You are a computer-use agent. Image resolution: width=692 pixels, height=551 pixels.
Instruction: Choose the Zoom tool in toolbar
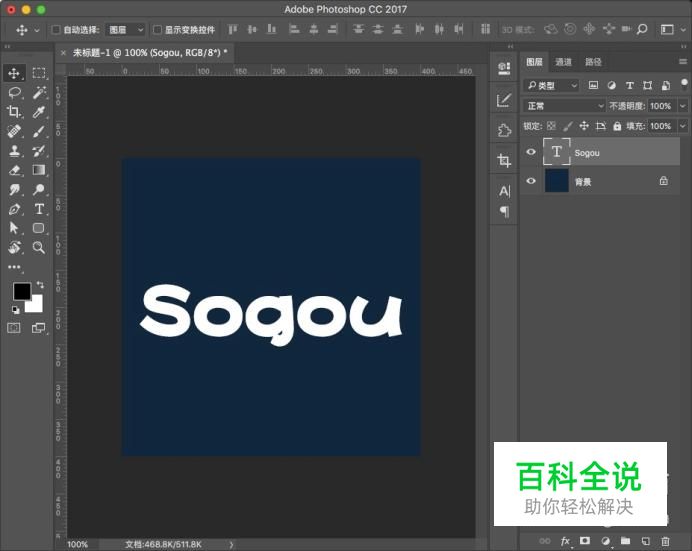[x=39, y=247]
